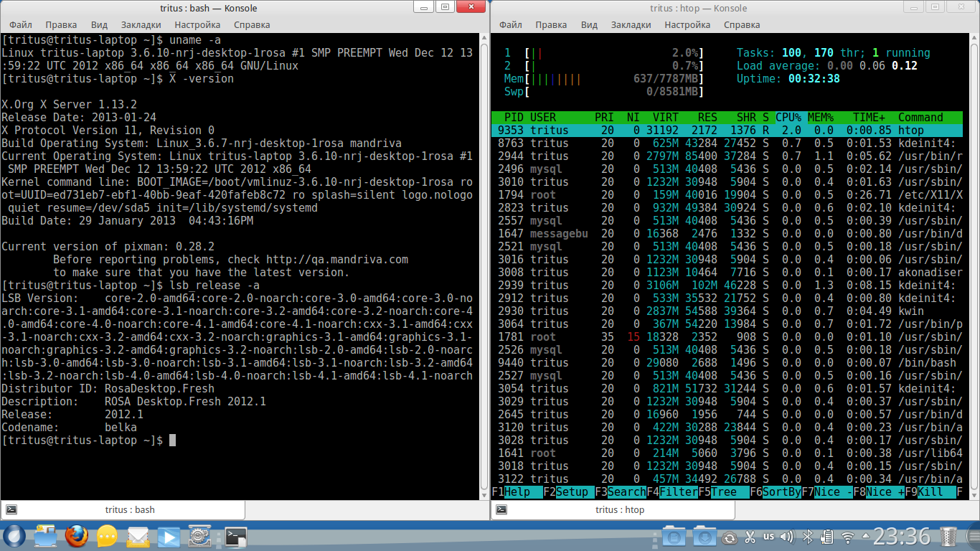Select the 'tritus : htop' tab
This screenshot has width=980, height=551.
coord(613,510)
